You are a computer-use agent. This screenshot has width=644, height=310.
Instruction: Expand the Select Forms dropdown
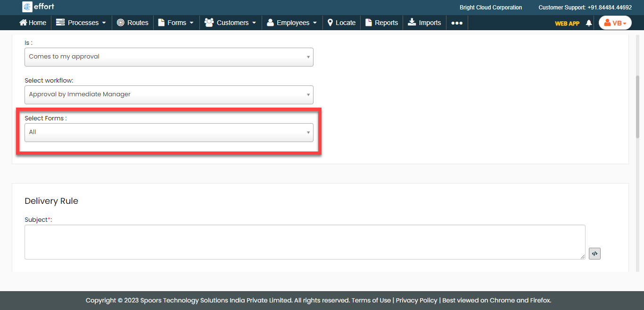coord(169,132)
